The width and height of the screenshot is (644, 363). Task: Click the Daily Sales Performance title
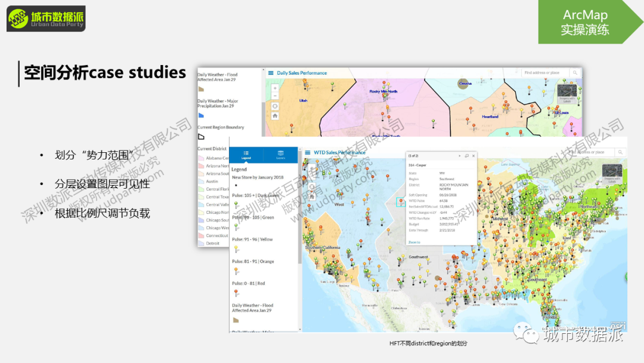coord(302,73)
